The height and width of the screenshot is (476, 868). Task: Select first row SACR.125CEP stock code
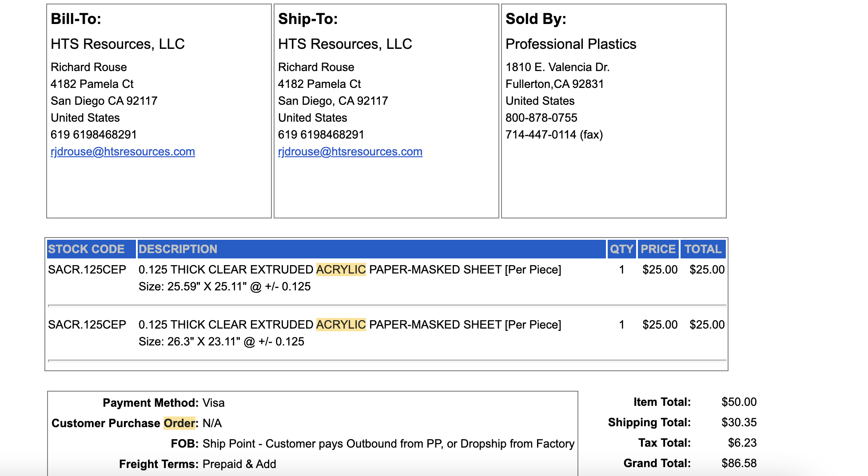pos(87,270)
